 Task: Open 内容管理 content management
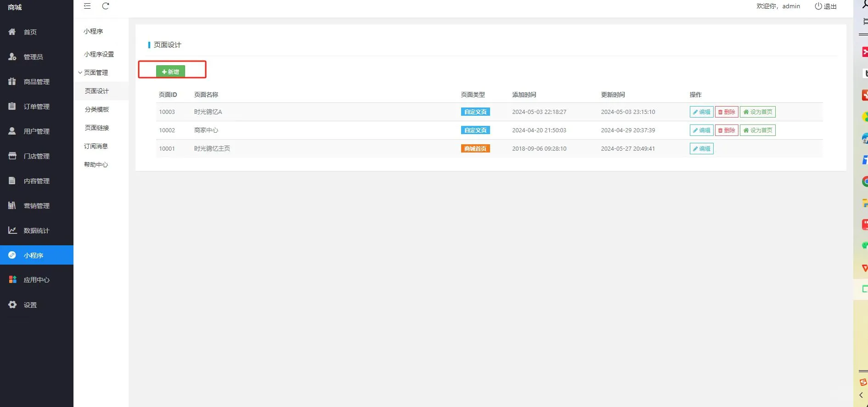37,181
